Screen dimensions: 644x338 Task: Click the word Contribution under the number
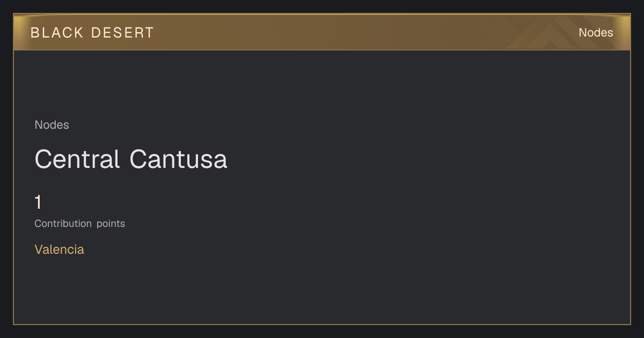point(63,224)
